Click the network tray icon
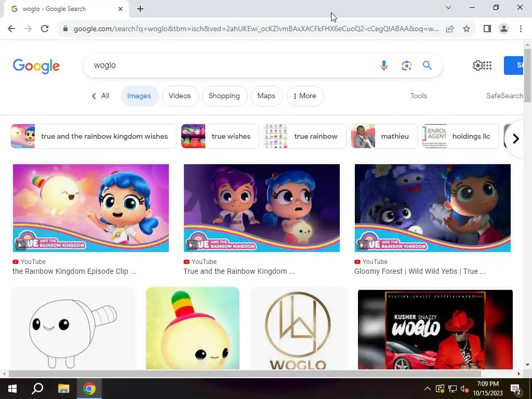The width and height of the screenshot is (532, 399). 453,389
